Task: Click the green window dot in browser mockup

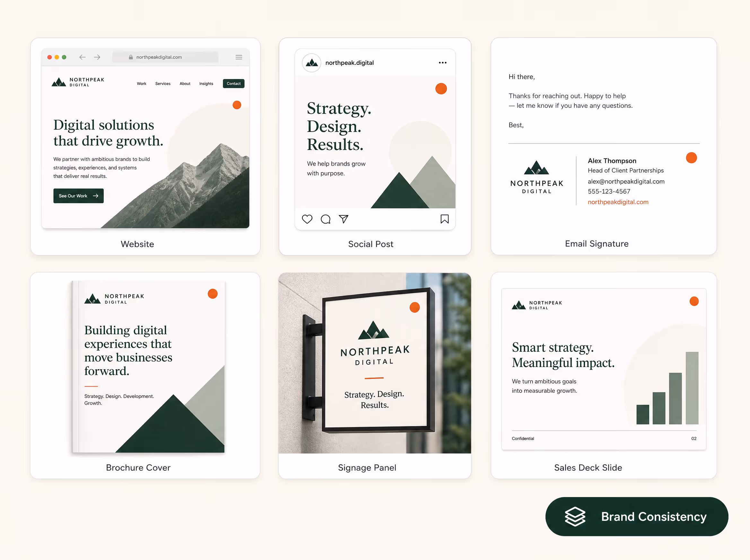Action: (x=64, y=57)
